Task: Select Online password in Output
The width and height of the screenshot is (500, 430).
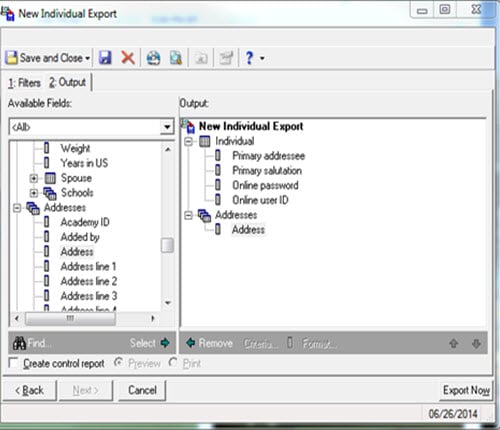Action: (x=265, y=185)
